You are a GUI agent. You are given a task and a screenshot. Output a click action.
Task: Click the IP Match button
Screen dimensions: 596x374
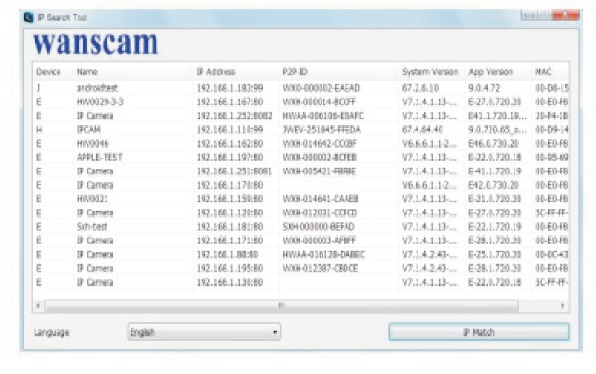(479, 332)
